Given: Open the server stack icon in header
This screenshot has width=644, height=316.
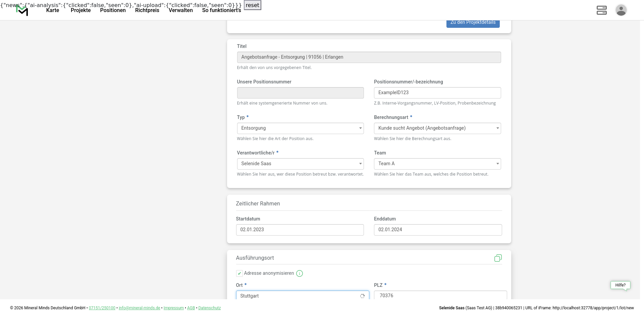Looking at the screenshot, I should tap(601, 10).
